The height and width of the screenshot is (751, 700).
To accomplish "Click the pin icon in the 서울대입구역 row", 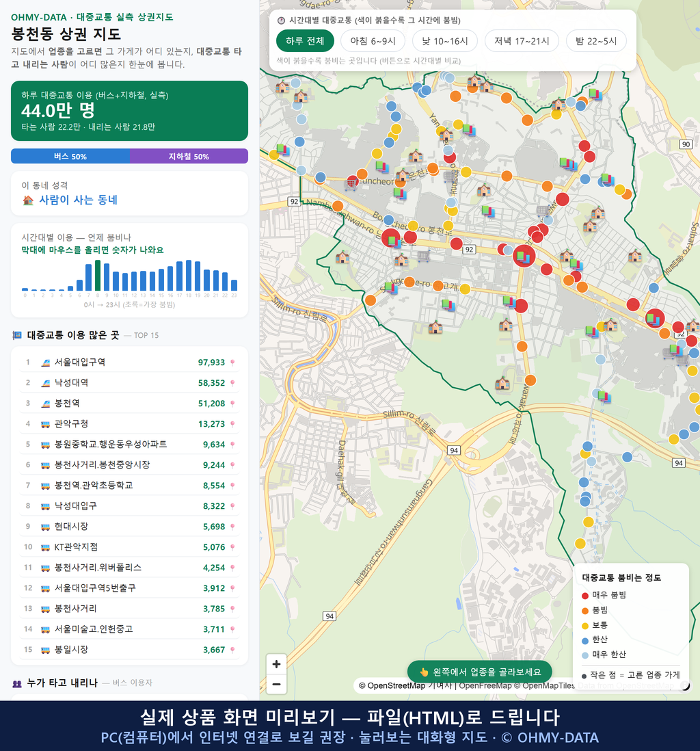I will point(232,363).
